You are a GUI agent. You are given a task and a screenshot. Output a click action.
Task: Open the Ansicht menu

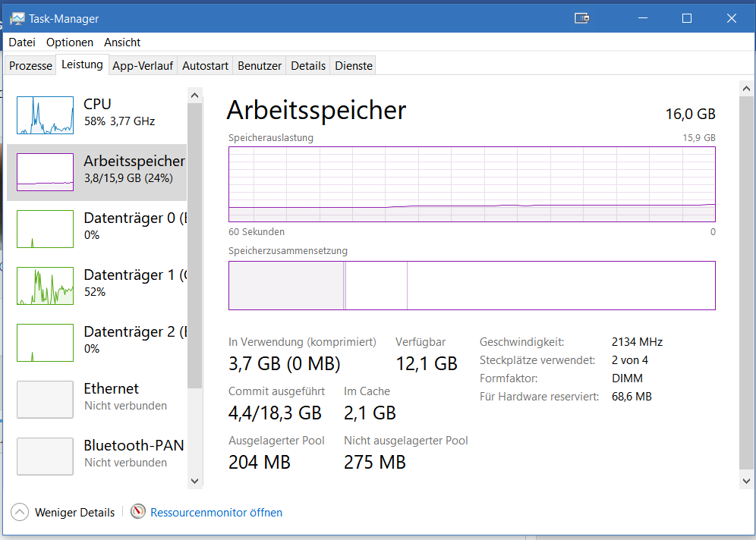[122, 42]
